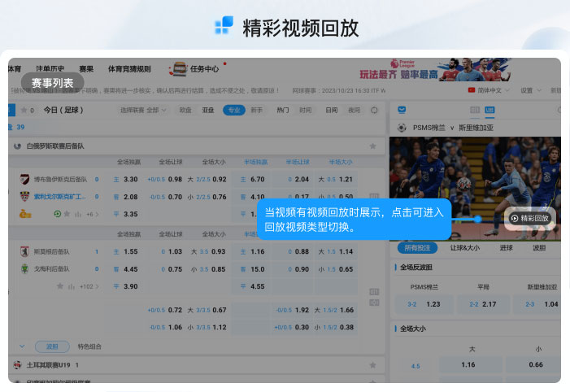Click the soccer ball icon beside PSMS棉兰

point(402,128)
